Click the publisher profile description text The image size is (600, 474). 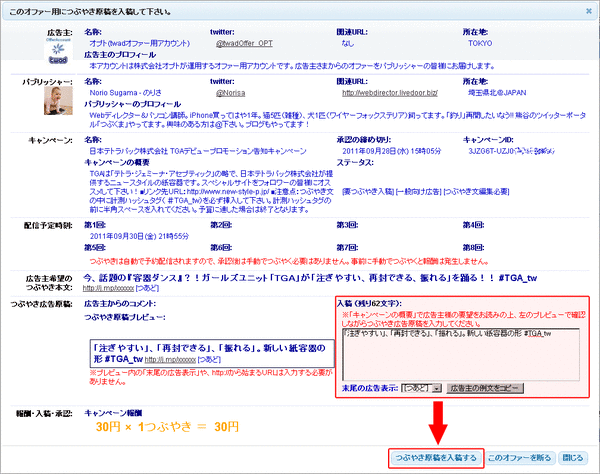338,120
